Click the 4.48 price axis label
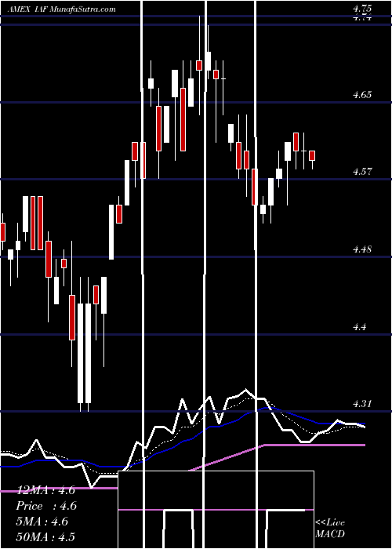This screenshot has height=549, width=392. [362, 249]
